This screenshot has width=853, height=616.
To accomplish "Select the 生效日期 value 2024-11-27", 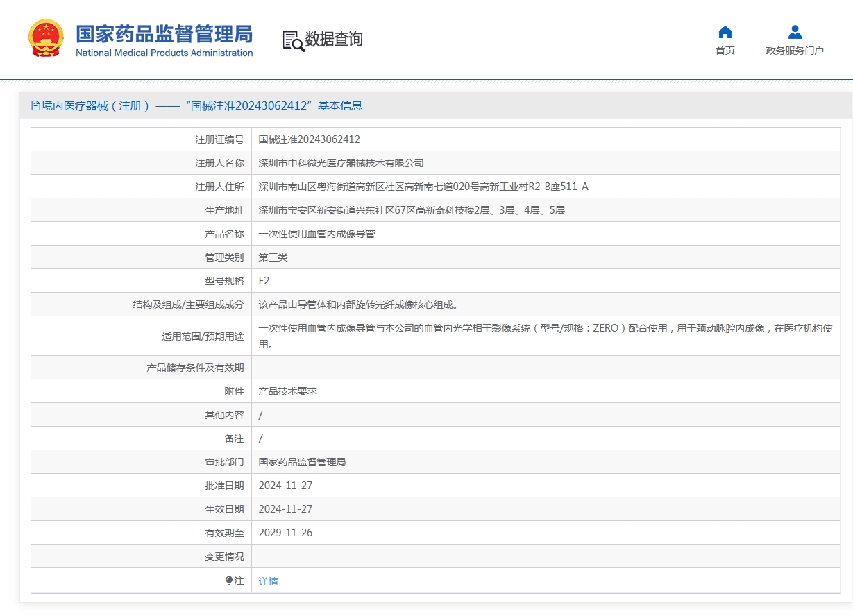I will pos(286,509).
